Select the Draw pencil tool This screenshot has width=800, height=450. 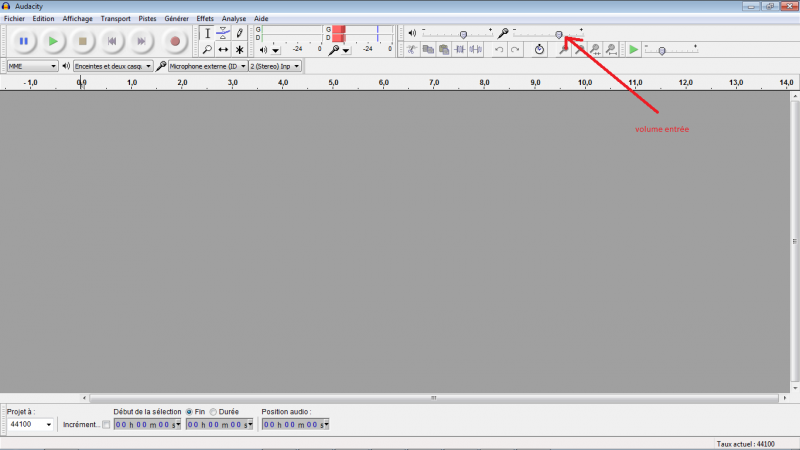coord(239,33)
